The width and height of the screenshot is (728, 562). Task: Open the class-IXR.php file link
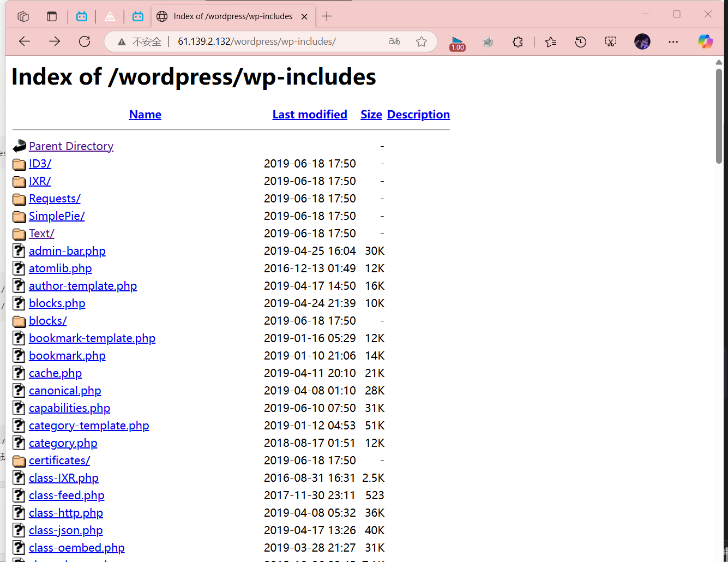pyautogui.click(x=64, y=478)
